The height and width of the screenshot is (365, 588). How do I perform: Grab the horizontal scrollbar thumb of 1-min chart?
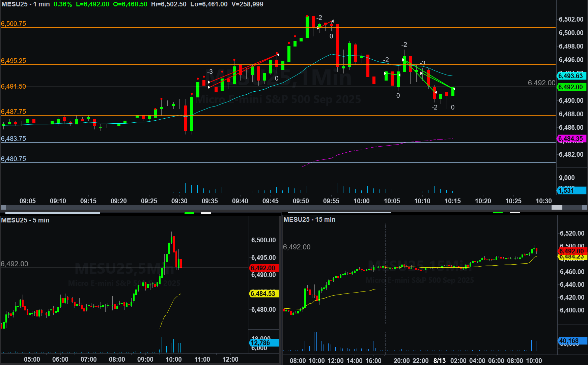tap(557, 207)
